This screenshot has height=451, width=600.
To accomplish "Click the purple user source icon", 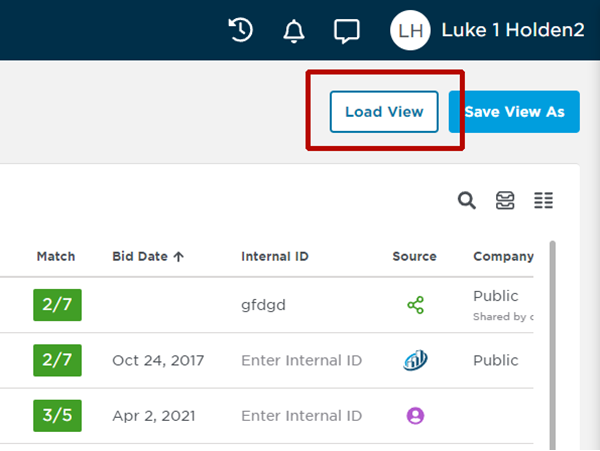I will [x=415, y=415].
